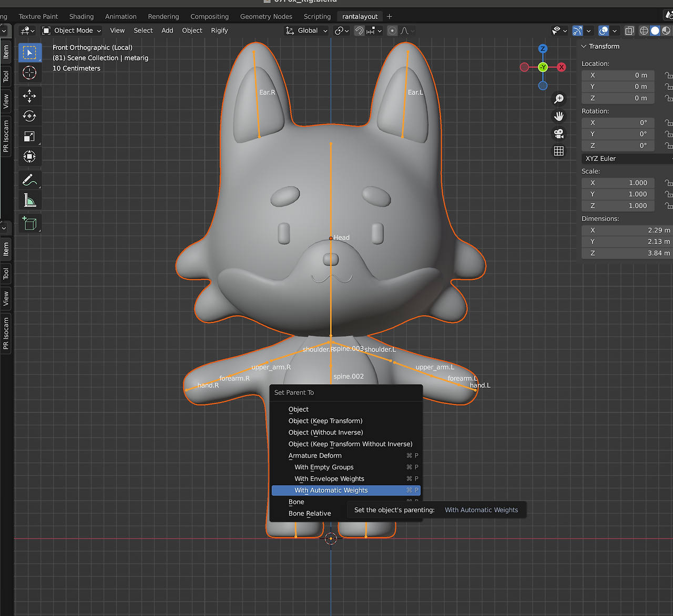The height and width of the screenshot is (616, 673).
Task: Click the Add Cube tool icon
Action: pos(29,224)
